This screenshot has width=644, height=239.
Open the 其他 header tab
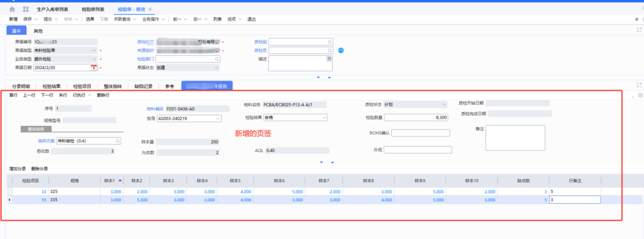click(38, 31)
